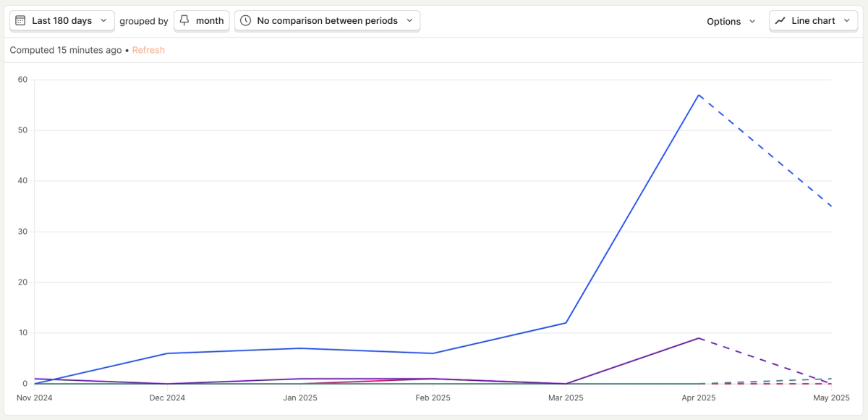This screenshot has height=420, width=868.
Task: Click the purple line peak at Apr 2025
Action: (699, 338)
